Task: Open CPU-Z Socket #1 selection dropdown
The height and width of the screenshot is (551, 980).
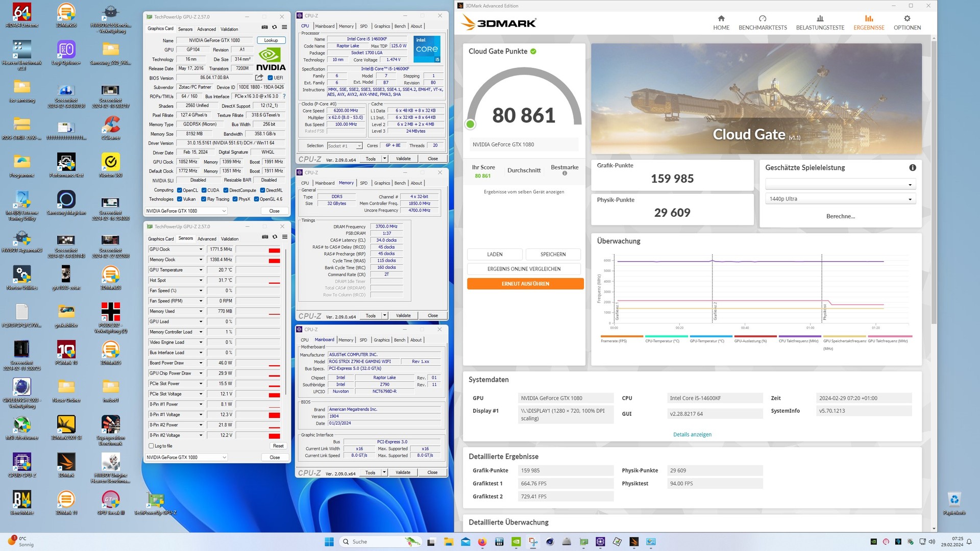Action: pos(345,146)
